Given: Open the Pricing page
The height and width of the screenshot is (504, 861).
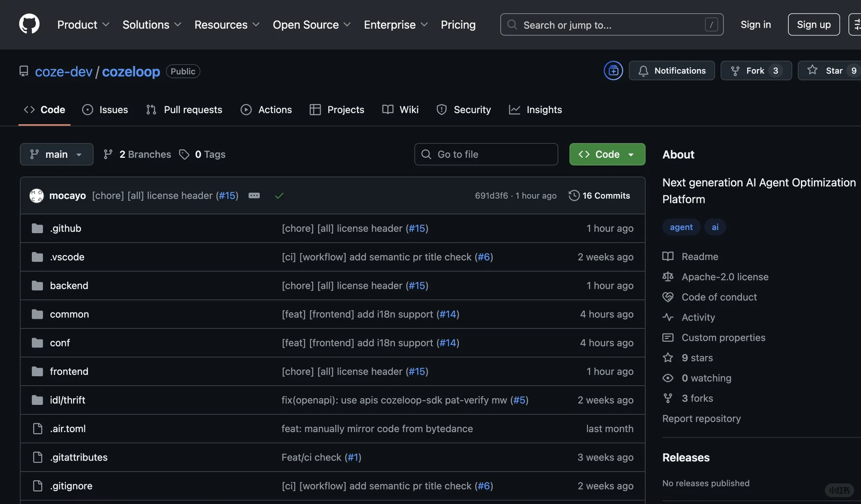Looking at the screenshot, I should click(458, 24).
